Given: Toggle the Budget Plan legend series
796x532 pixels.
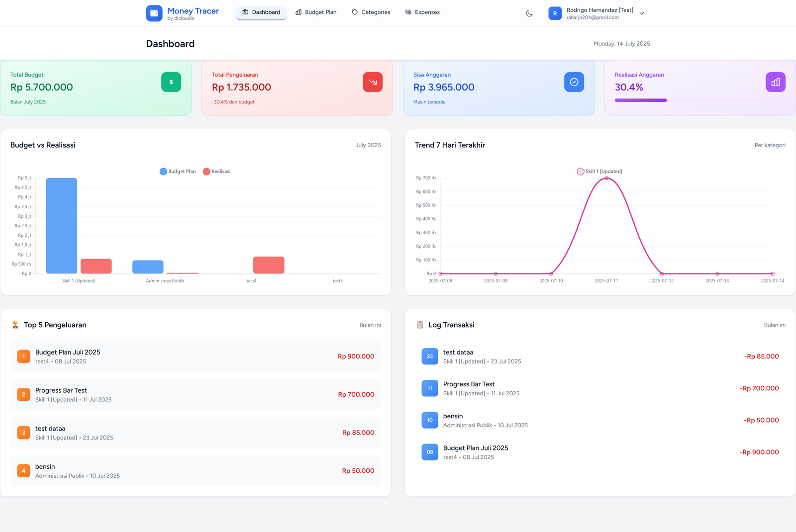Looking at the screenshot, I should click(x=178, y=172).
